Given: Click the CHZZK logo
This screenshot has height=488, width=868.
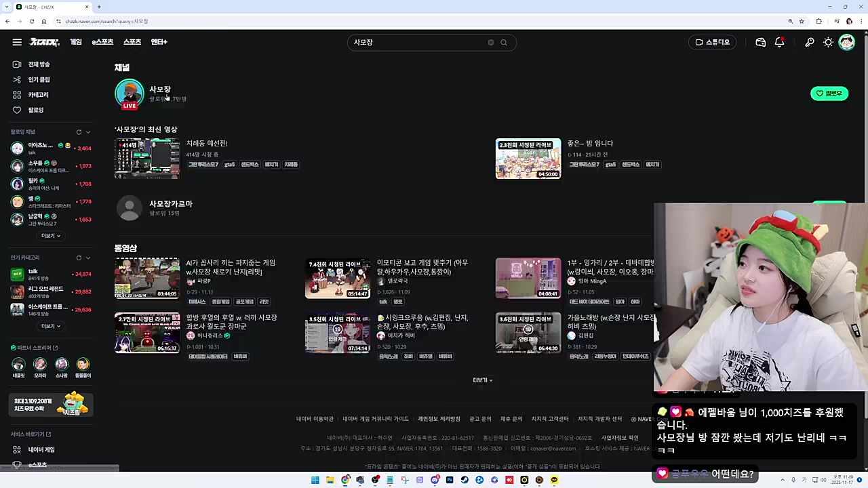Looking at the screenshot, I should click(43, 42).
